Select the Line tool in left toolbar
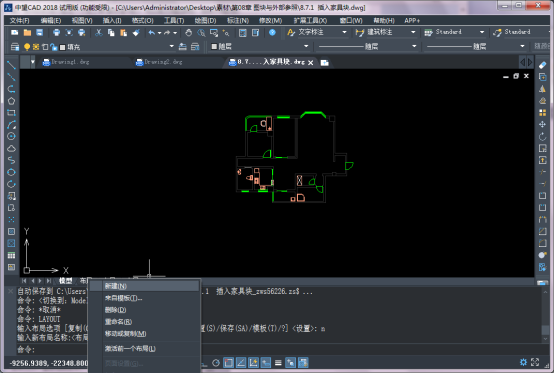Screen dimensions: 554x374 11,65
